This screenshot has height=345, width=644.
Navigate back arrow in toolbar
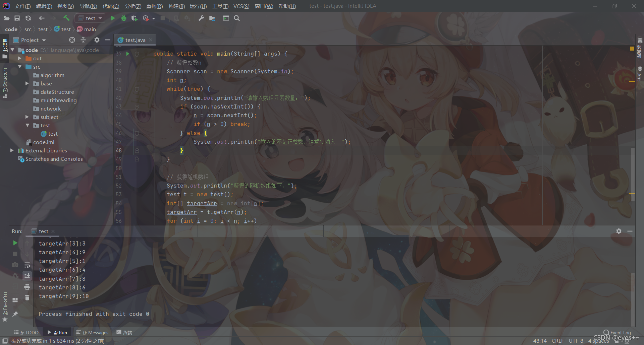42,18
